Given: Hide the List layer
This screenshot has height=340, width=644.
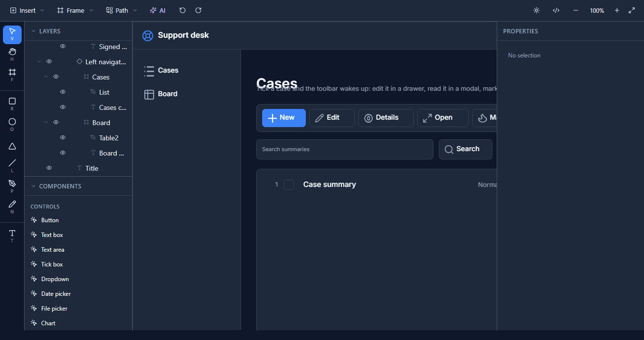Looking at the screenshot, I should [63, 92].
